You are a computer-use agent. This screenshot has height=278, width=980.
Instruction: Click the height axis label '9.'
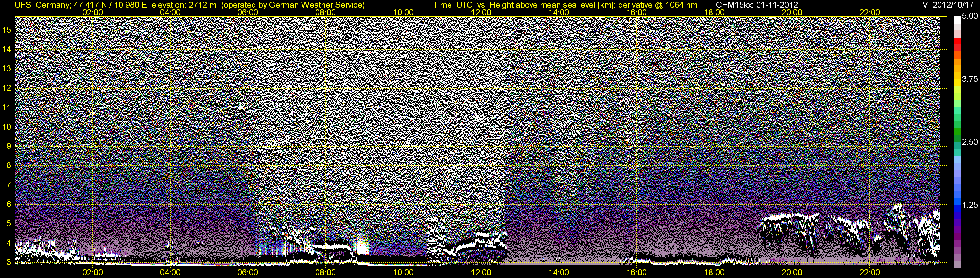point(9,146)
